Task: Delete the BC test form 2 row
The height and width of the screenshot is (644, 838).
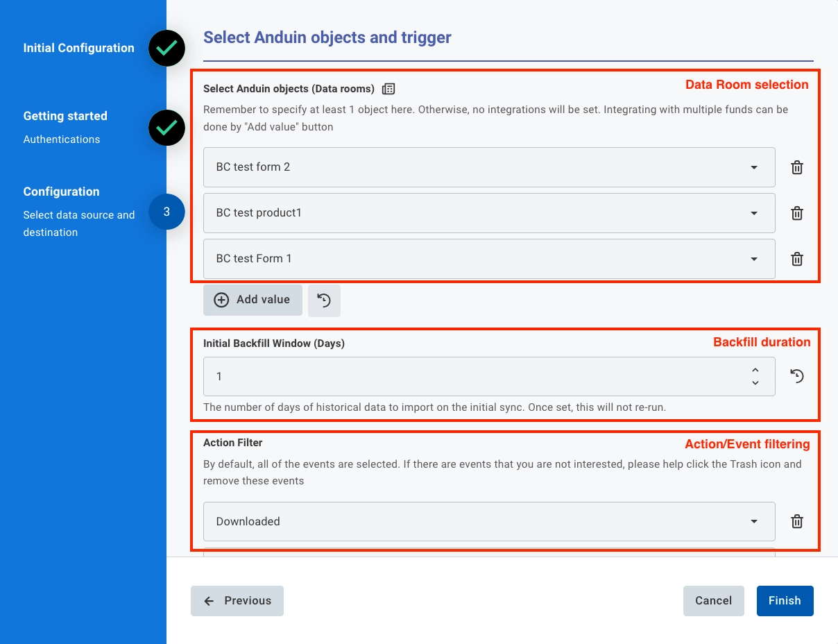Action: 797,167
